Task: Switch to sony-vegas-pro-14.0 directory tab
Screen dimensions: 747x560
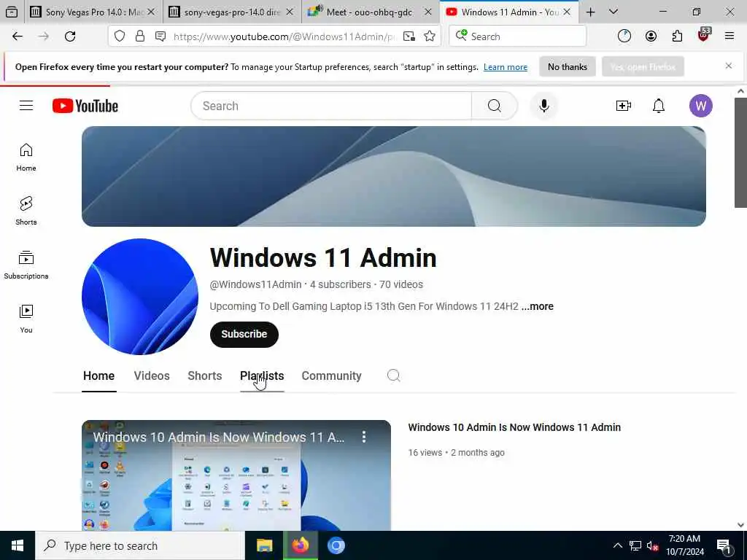Action: [x=232, y=12]
